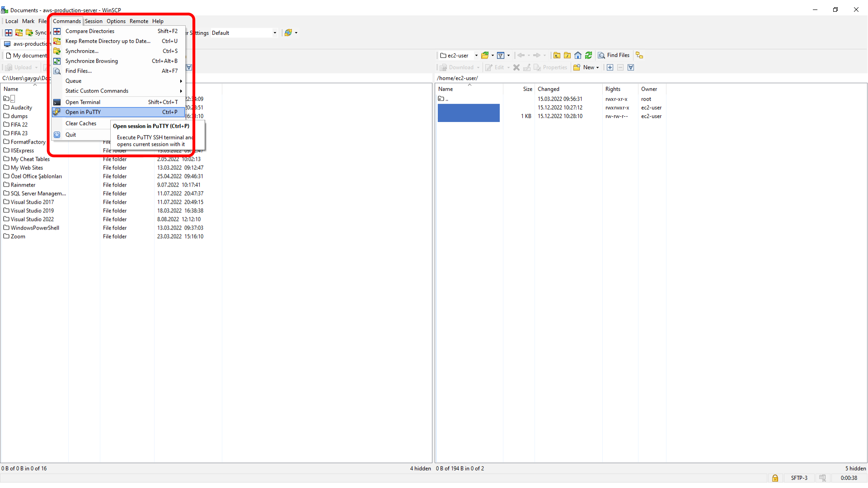Click the Rights column header
The height and width of the screenshot is (488, 868).
click(x=620, y=89)
